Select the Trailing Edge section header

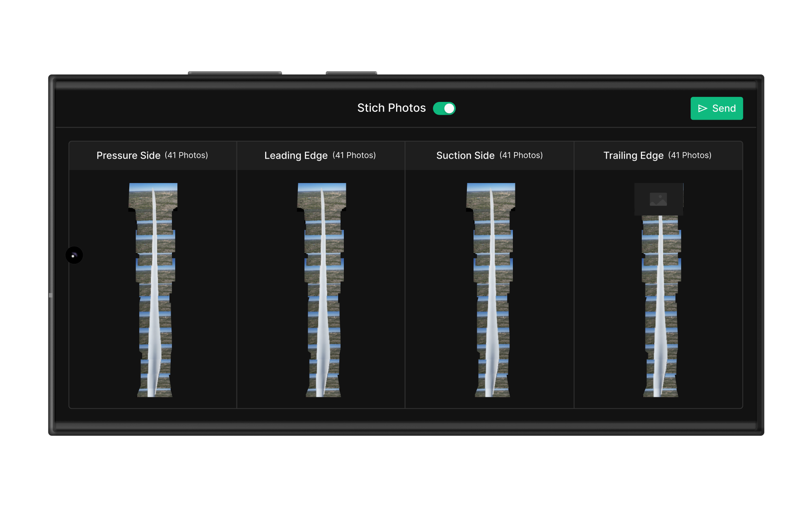pyautogui.click(x=633, y=155)
